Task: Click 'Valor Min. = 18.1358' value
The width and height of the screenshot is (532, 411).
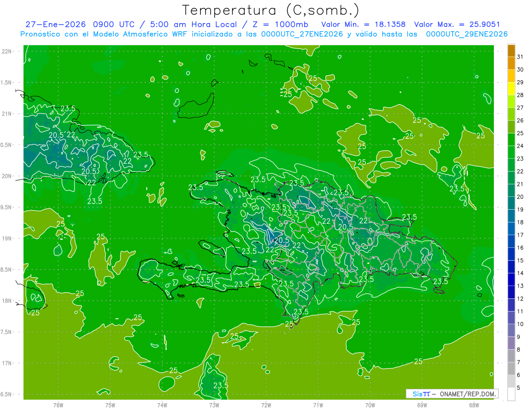Action: coord(363,24)
